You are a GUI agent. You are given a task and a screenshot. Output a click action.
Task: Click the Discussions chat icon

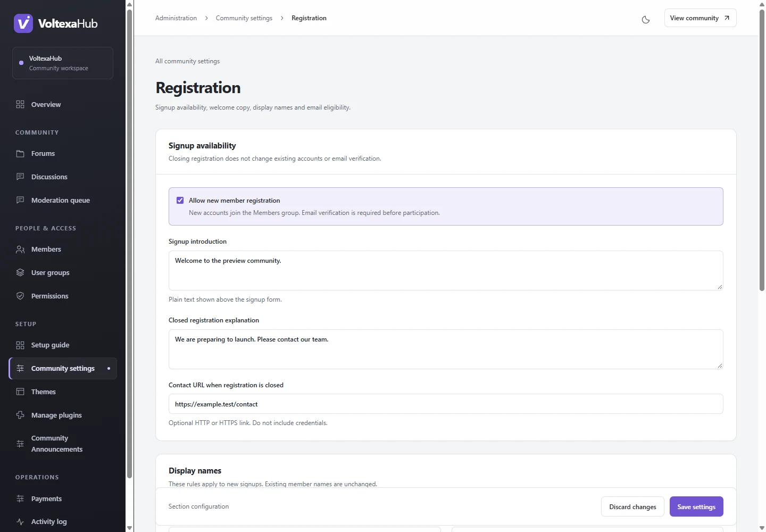point(20,177)
